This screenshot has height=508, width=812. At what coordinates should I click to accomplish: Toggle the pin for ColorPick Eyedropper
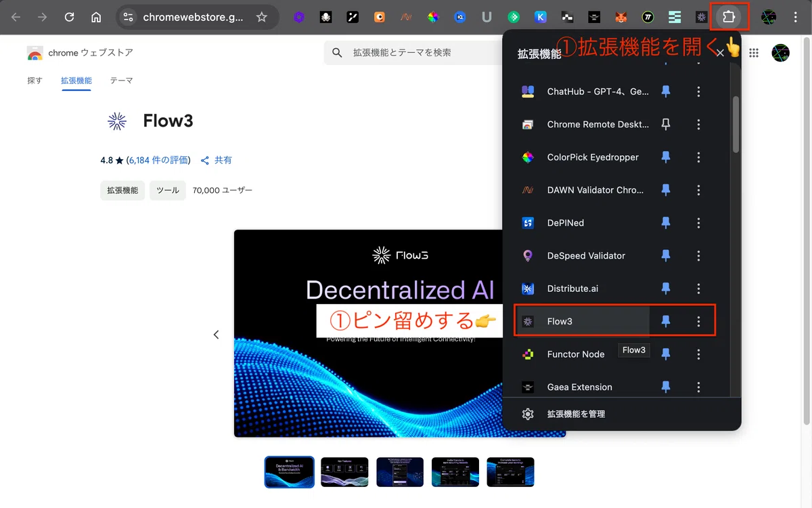tap(666, 157)
